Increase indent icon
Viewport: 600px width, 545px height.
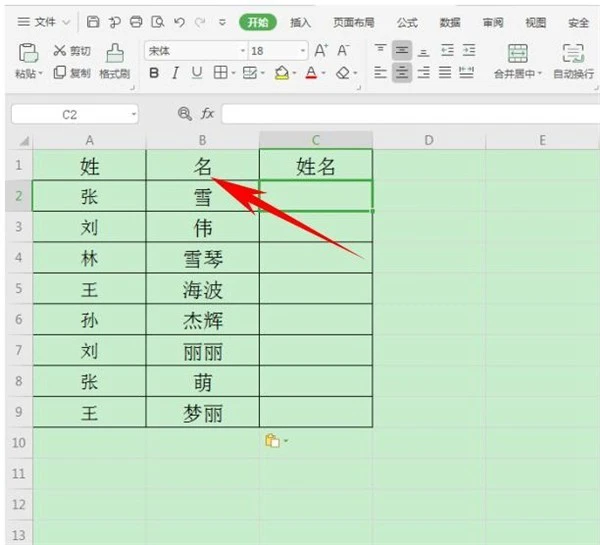coord(468,50)
